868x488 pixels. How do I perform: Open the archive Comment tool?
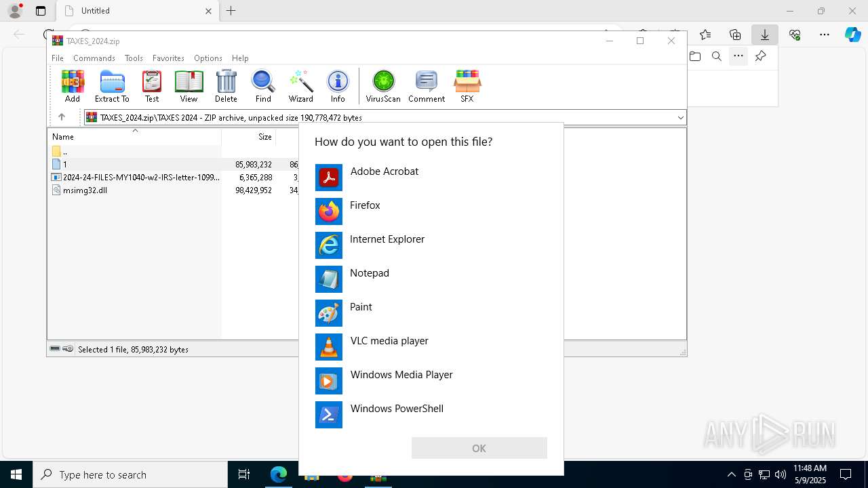click(427, 86)
